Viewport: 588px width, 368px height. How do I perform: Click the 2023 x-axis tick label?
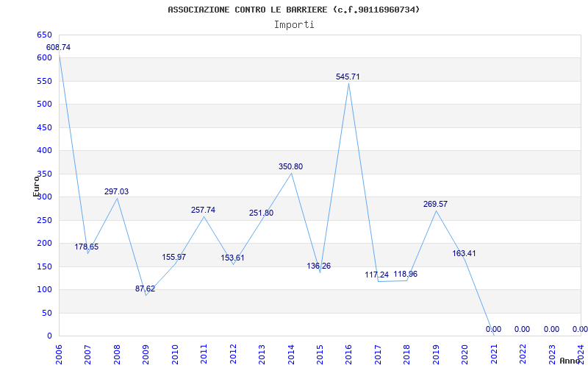pos(552,355)
